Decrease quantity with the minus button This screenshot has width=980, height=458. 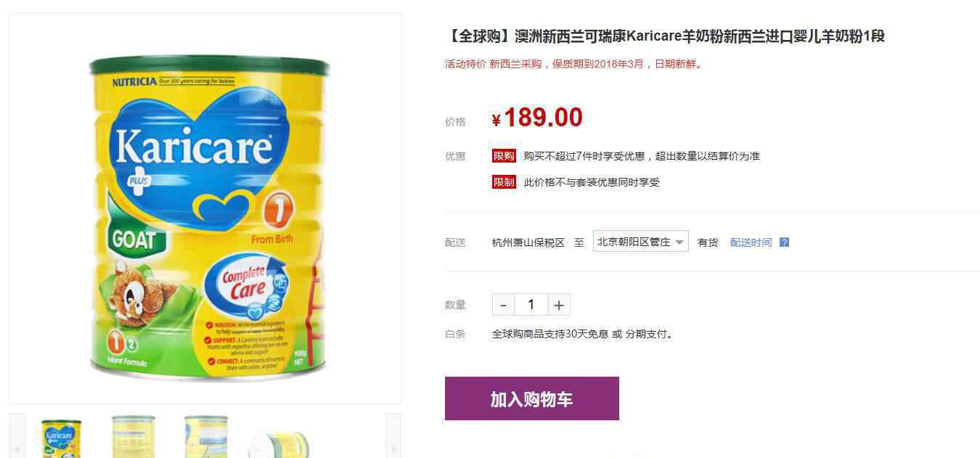tap(503, 305)
